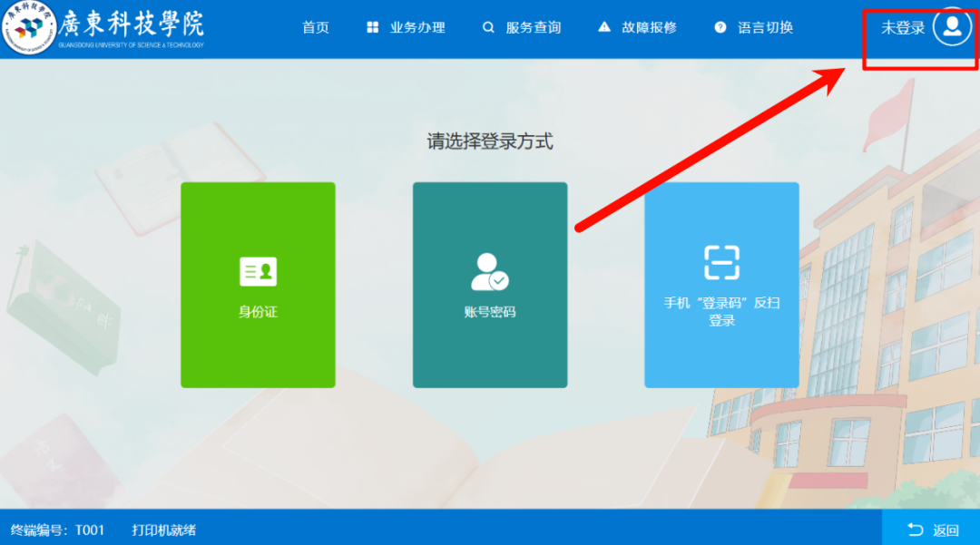980x545 pixels.
Task: Open the user avatar icon at top right
Action: (x=951, y=27)
